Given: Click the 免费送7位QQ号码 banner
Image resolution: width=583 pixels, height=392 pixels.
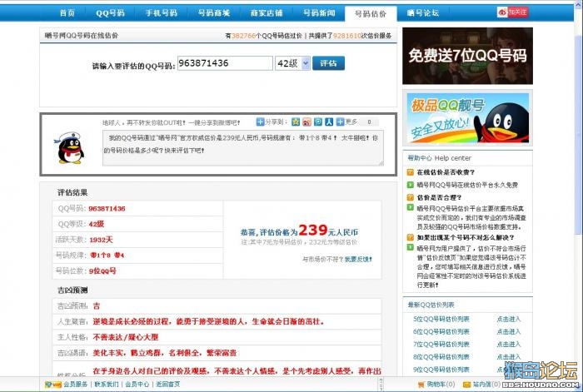Looking at the screenshot, I should [x=467, y=56].
